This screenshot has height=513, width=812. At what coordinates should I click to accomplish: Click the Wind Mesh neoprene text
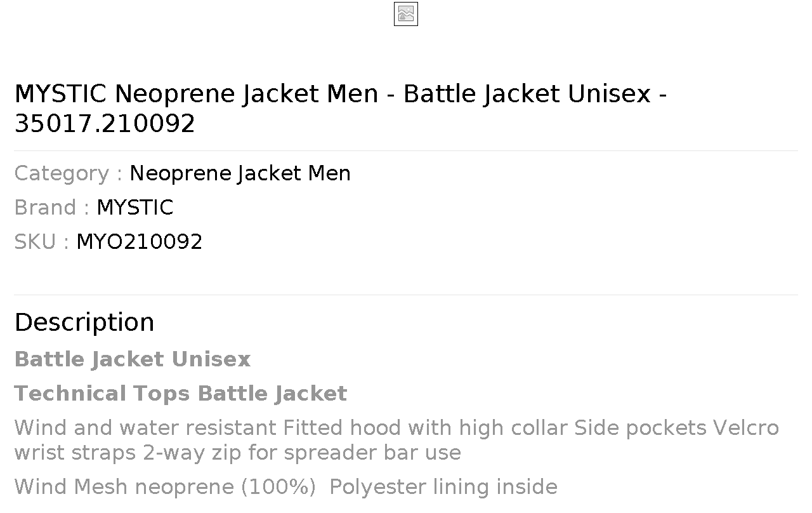pyautogui.click(x=124, y=487)
